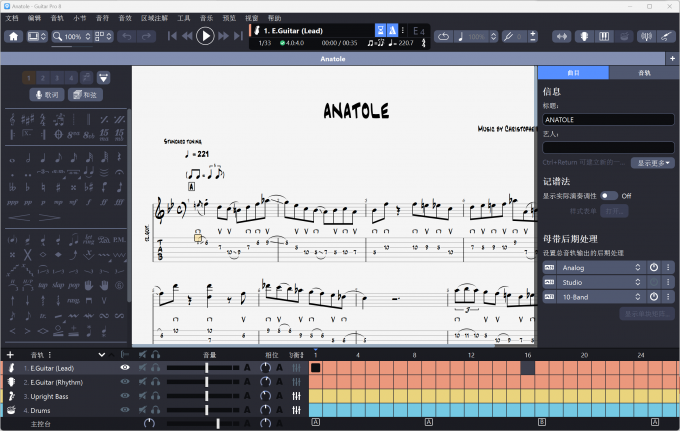Open the 音轨 menu in menu bar

click(57, 18)
